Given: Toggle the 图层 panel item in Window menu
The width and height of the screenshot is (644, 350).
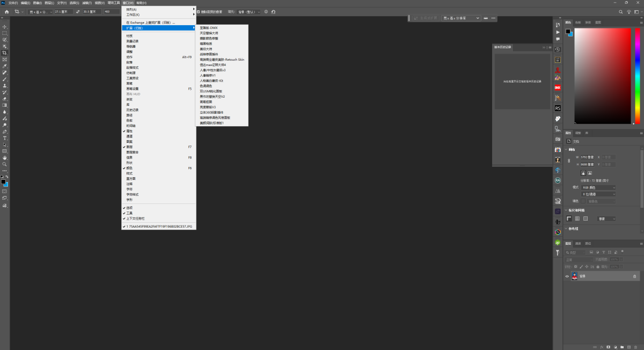Looking at the screenshot, I should (x=129, y=147).
